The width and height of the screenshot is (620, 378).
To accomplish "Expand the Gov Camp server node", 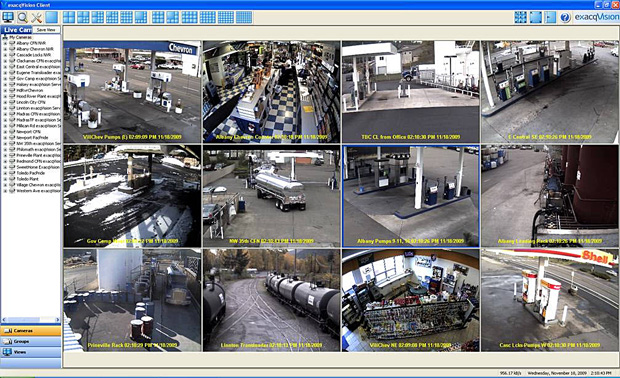I will (5, 79).
